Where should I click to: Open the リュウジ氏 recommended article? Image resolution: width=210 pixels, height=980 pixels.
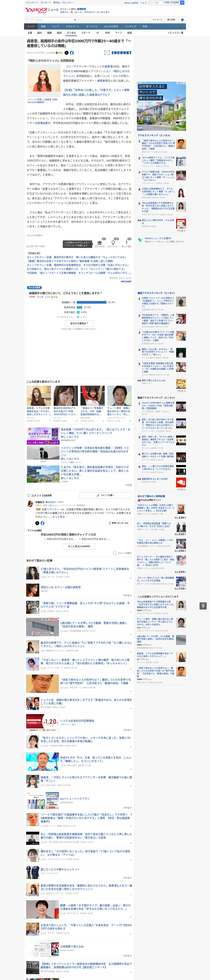[x=86, y=702]
